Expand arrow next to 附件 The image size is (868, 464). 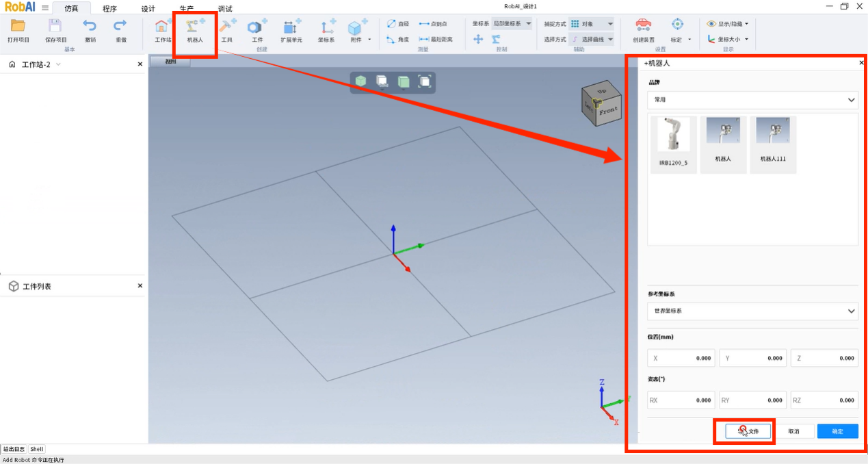click(x=370, y=40)
